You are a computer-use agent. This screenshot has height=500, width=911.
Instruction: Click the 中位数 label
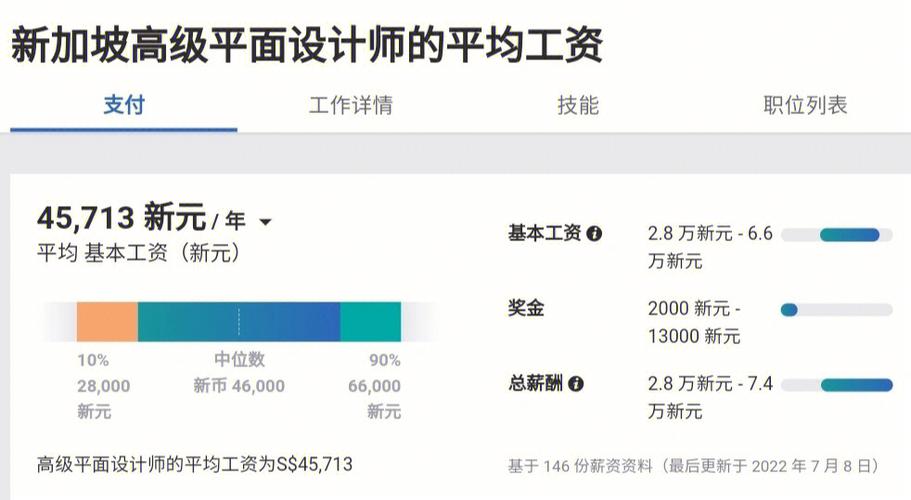click(239, 359)
